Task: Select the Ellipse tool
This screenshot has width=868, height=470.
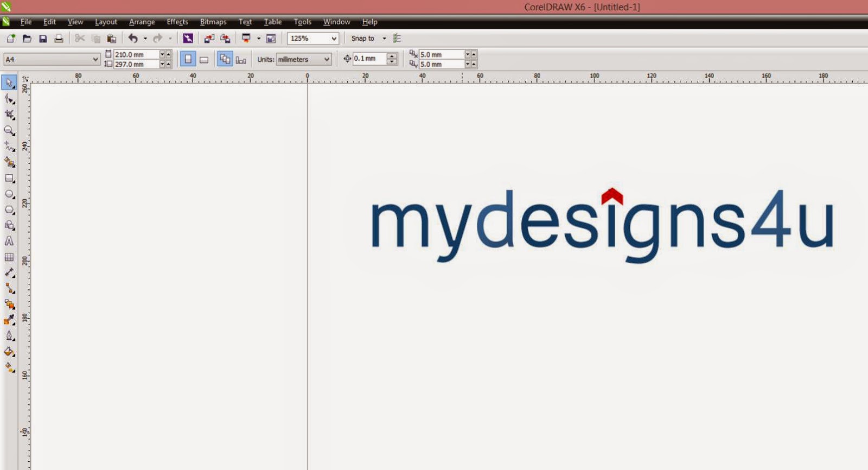Action: click(9, 194)
